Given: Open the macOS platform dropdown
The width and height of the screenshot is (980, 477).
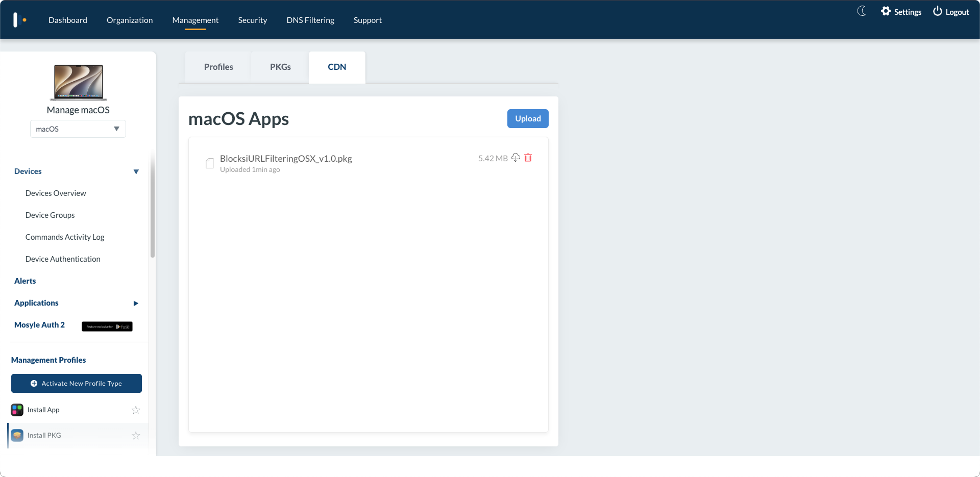Looking at the screenshot, I should (x=78, y=129).
